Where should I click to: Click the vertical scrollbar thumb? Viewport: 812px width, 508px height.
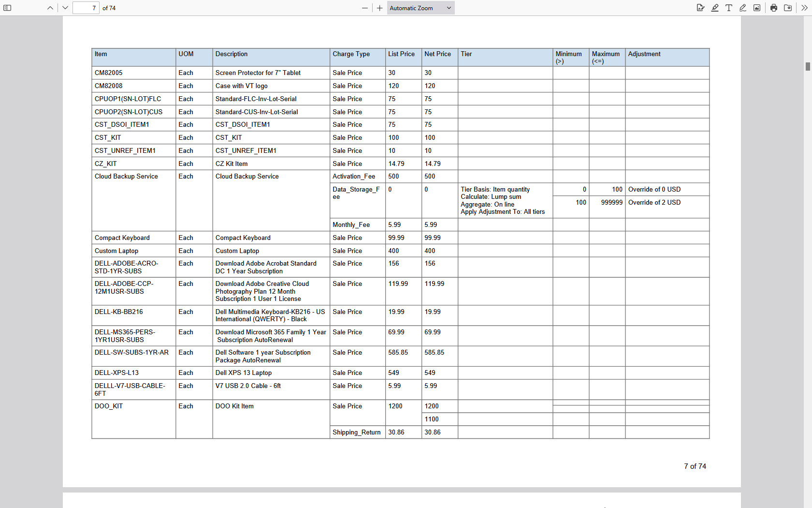pos(807,65)
